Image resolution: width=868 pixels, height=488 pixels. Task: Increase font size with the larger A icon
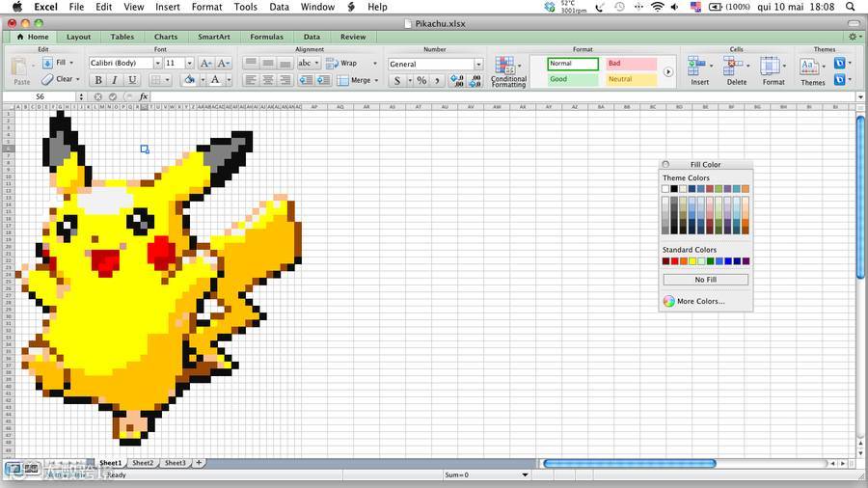click(x=206, y=63)
